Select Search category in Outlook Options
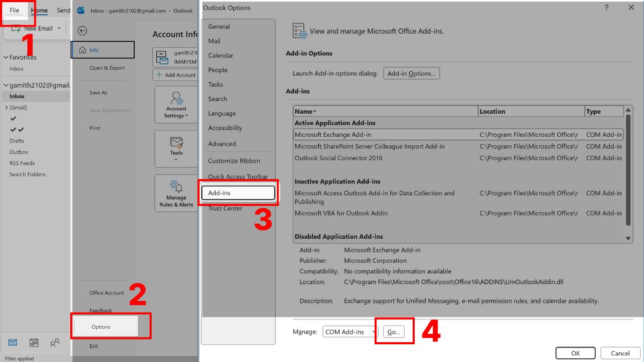Screen dimensions: 644x362 click(x=217, y=99)
